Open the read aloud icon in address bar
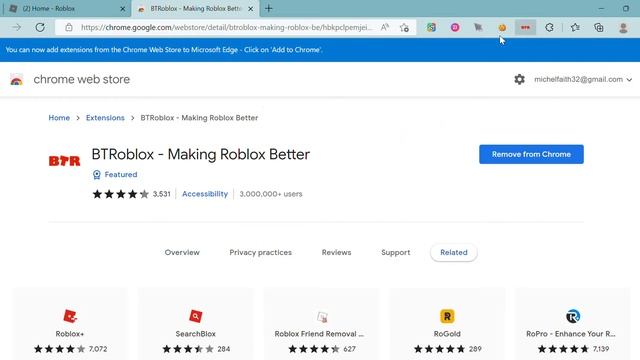 click(x=384, y=27)
